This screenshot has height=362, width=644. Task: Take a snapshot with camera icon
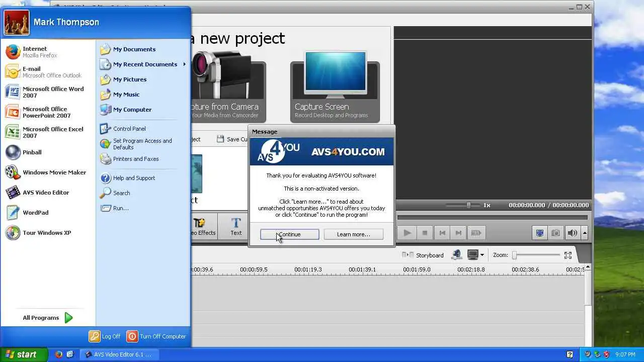coord(555,233)
